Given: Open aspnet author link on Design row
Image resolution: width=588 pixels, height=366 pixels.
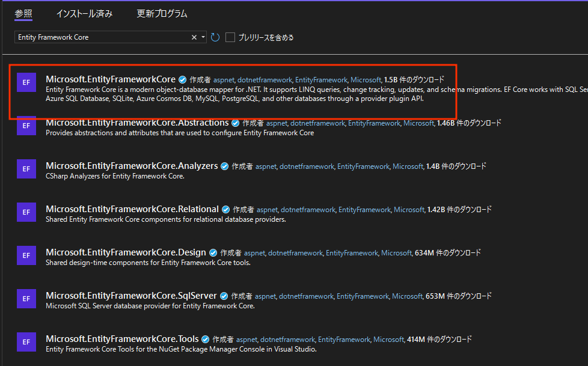Looking at the screenshot, I should click(255, 253).
